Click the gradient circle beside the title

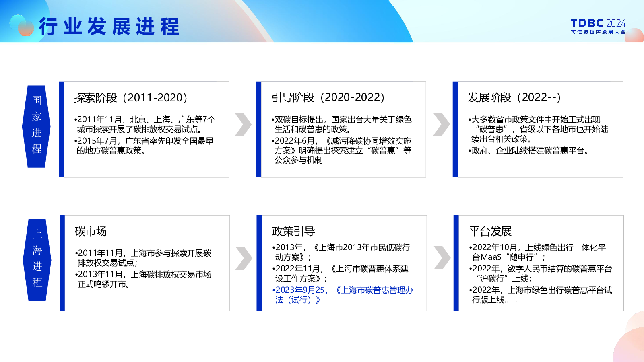(22, 26)
